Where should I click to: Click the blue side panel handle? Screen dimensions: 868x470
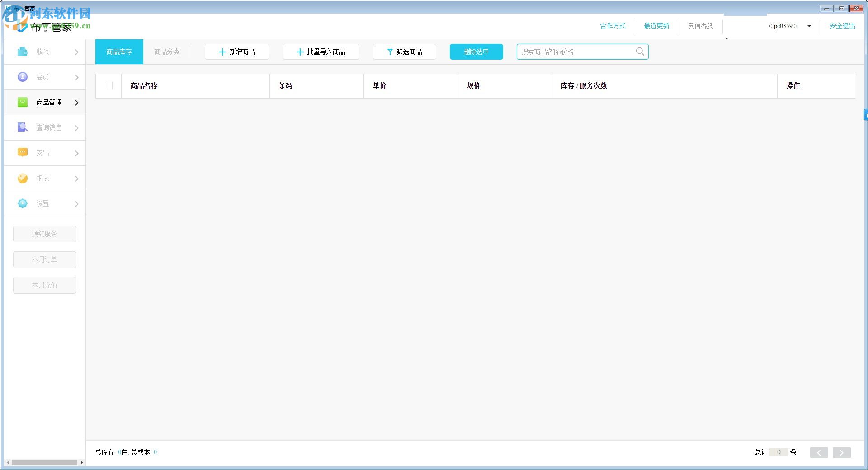(866, 115)
